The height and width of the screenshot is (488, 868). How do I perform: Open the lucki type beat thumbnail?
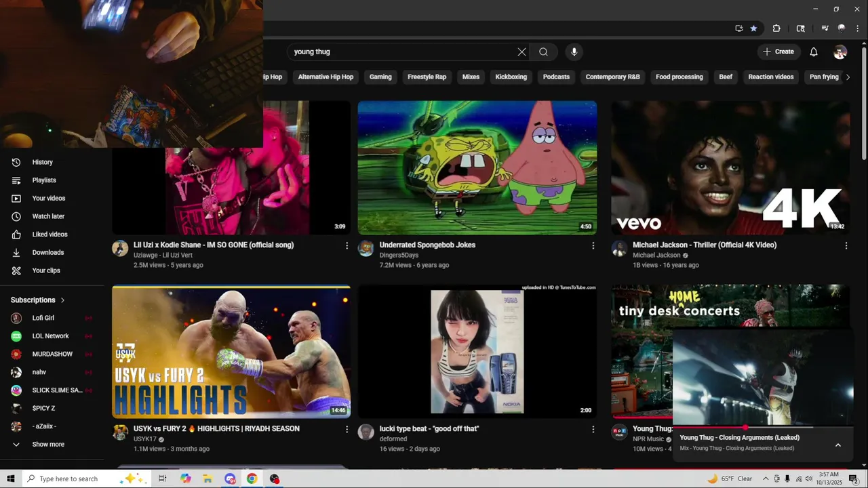pos(477,351)
